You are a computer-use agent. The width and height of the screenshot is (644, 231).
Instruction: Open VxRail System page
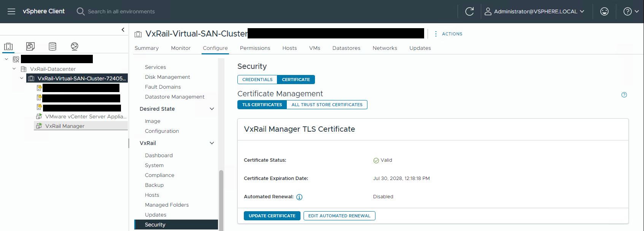click(154, 165)
